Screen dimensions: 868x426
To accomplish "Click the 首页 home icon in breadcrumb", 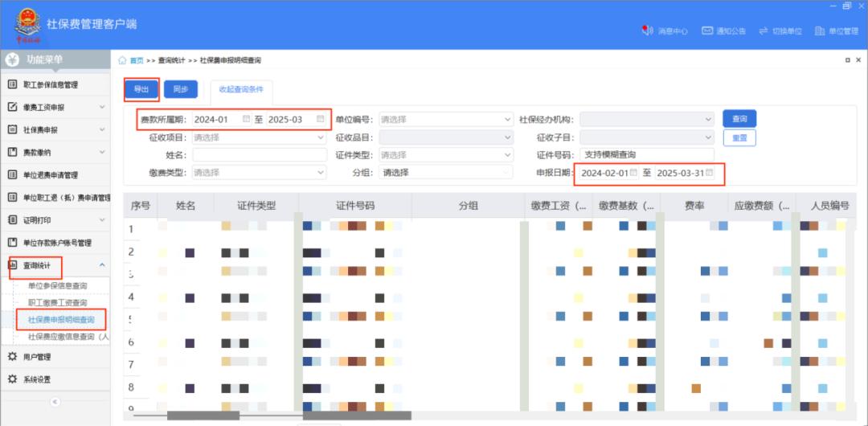I will [123, 60].
